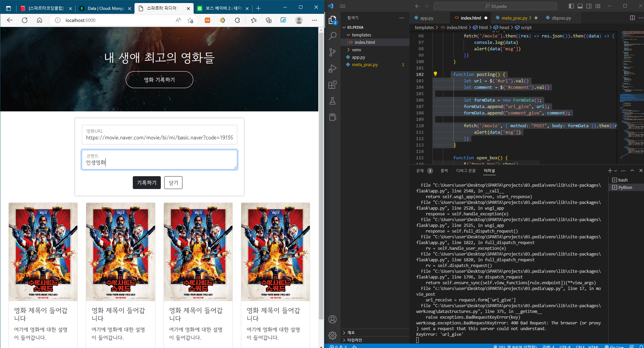Viewport: 644px width, 348px height.
Task: Open a new tab in Edge
Action: pos(258,8)
